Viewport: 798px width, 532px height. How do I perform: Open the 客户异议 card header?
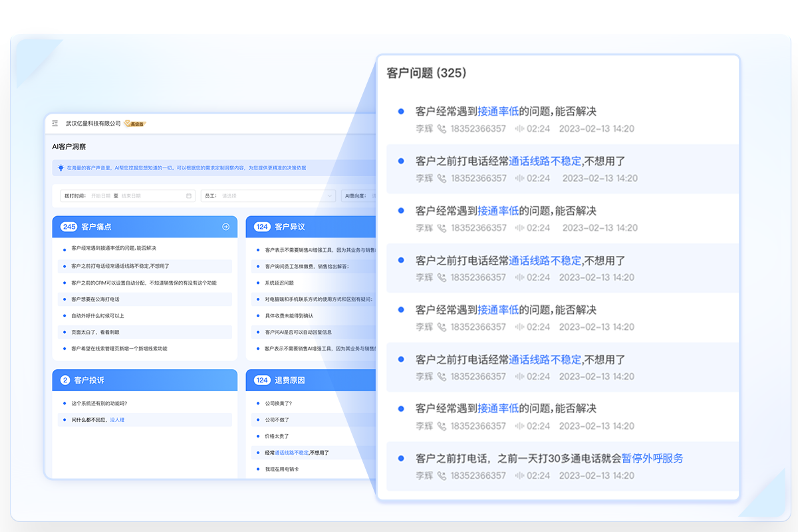(x=290, y=227)
